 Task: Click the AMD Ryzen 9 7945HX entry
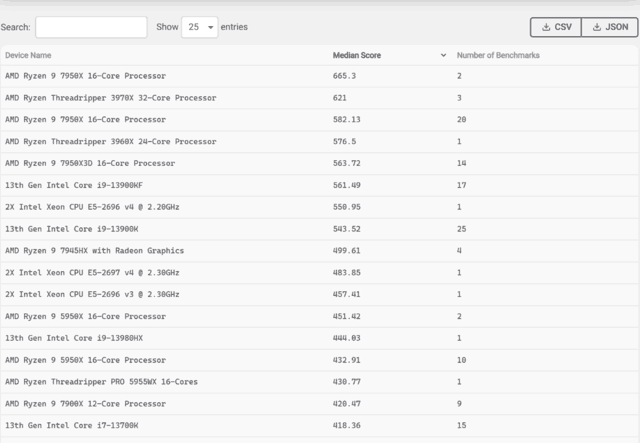94,251
